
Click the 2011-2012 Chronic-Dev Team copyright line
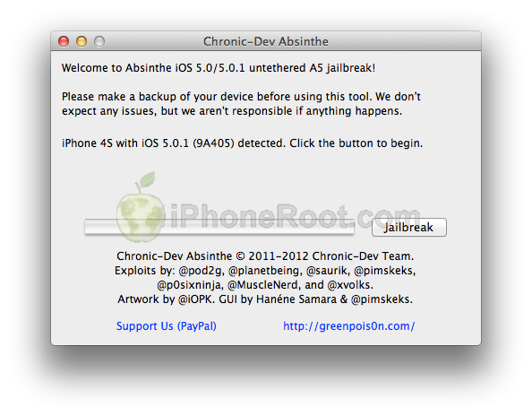(x=265, y=256)
